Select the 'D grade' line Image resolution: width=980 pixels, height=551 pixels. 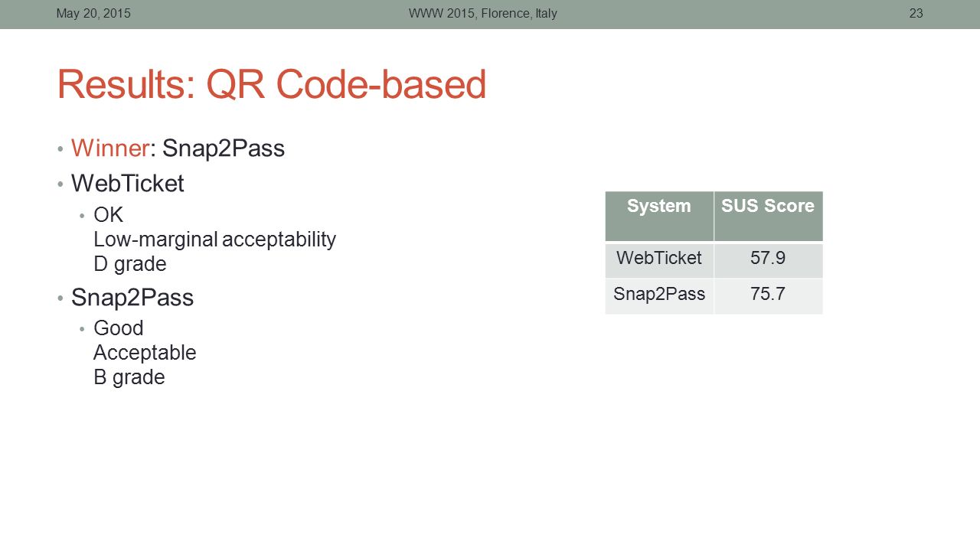pyautogui.click(x=129, y=264)
